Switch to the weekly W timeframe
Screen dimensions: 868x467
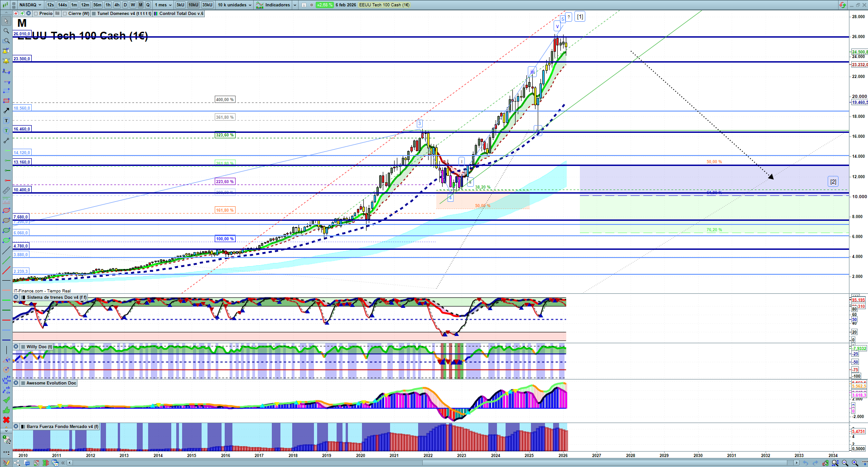[133, 5]
